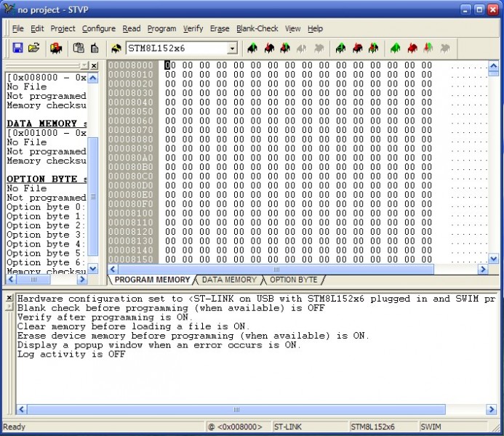Click red Program icon in second bug group

pos(357,48)
